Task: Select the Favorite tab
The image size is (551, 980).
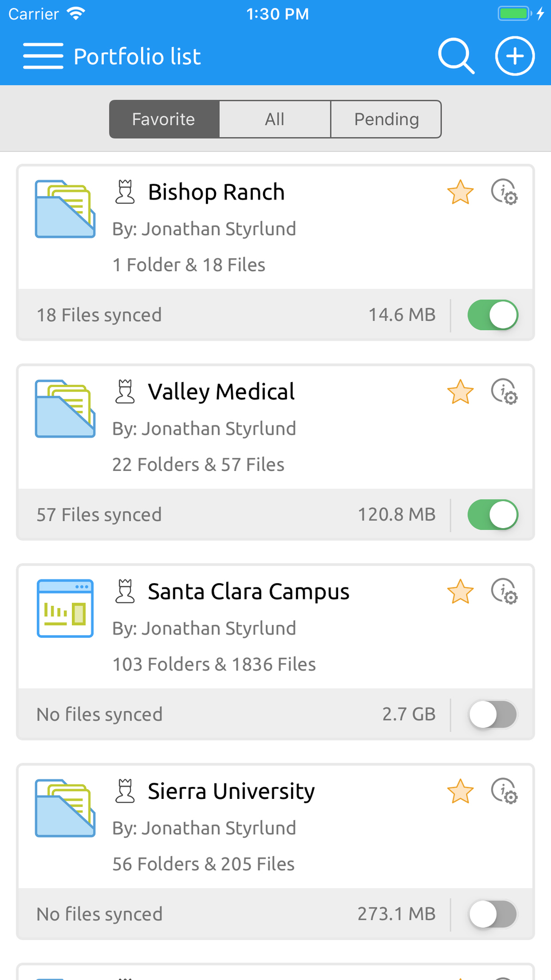Action: coord(164,119)
